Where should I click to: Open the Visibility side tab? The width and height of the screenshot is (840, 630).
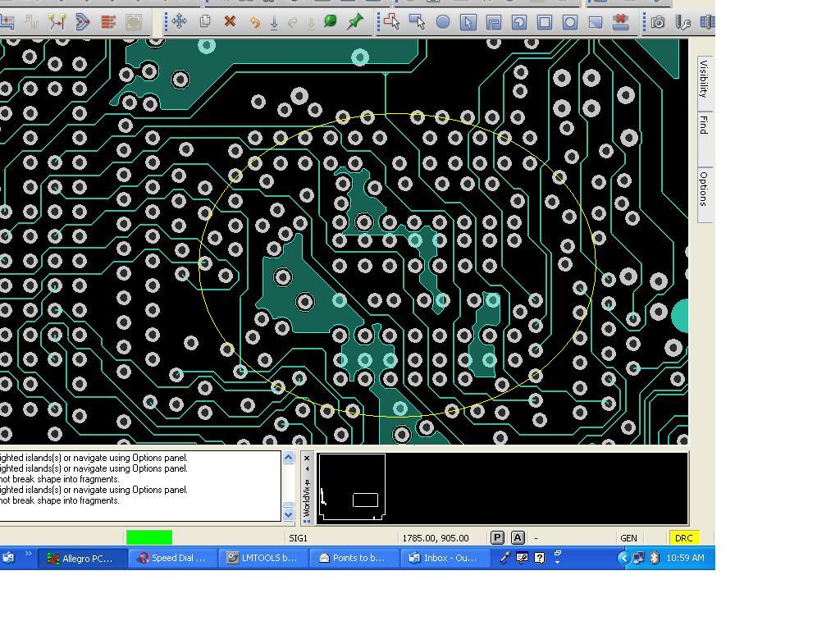point(704,79)
